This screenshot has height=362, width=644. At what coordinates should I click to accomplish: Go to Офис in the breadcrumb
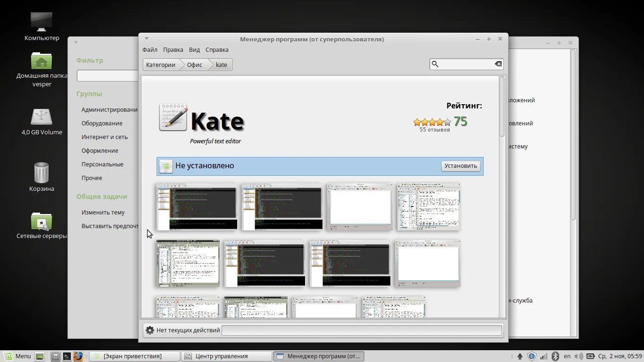195,65
